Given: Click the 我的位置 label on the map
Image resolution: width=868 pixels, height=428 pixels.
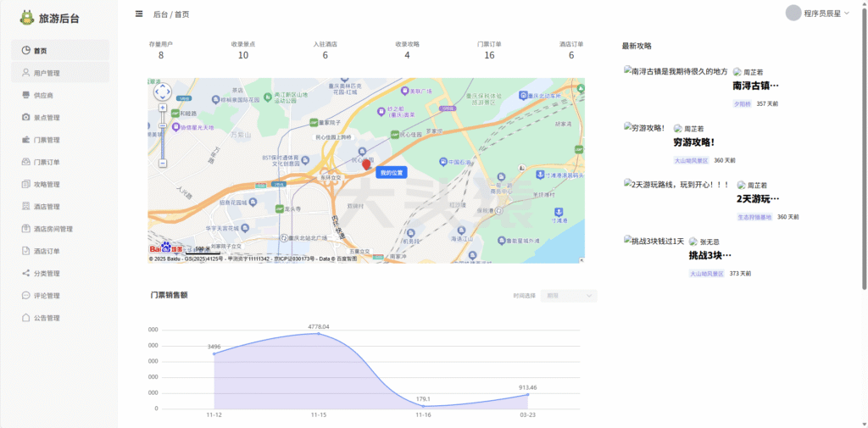Looking at the screenshot, I should click(392, 173).
